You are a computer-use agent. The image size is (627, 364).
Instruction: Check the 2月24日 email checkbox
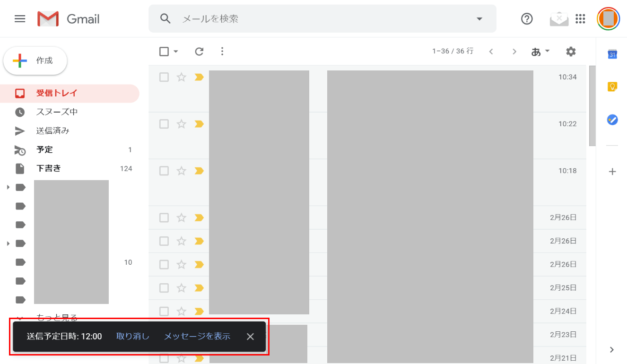[x=164, y=311]
